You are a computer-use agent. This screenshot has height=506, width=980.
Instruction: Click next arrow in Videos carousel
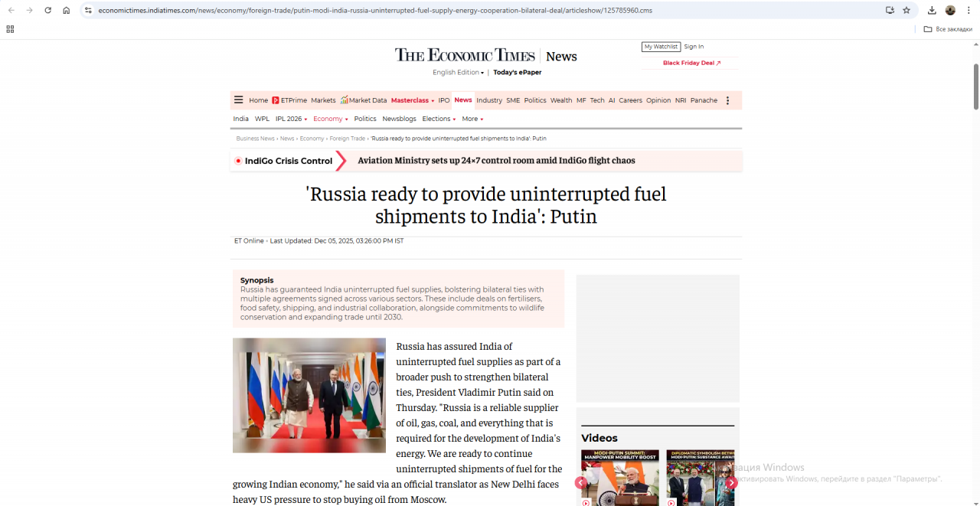731,482
